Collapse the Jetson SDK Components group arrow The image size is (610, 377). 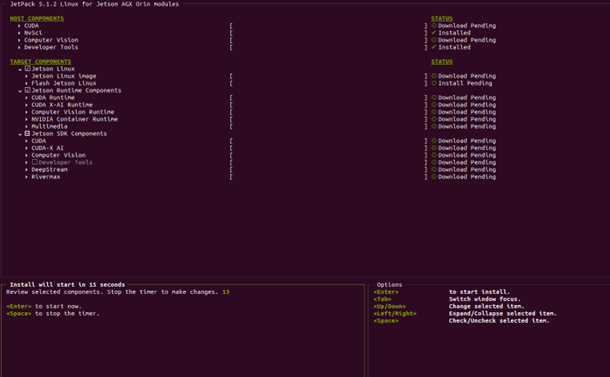pos(20,134)
